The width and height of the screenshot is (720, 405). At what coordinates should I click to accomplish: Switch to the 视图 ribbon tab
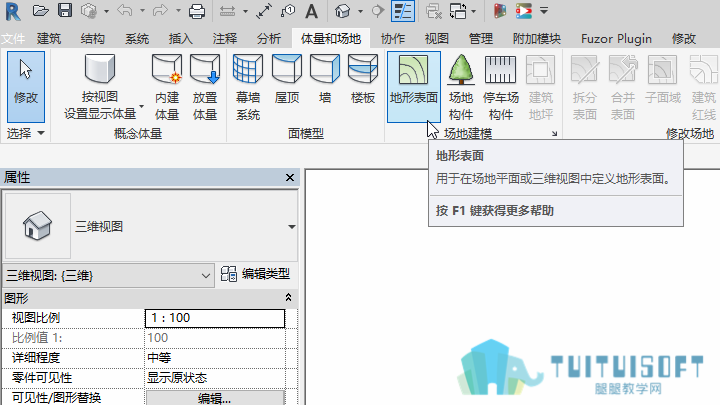click(x=437, y=39)
